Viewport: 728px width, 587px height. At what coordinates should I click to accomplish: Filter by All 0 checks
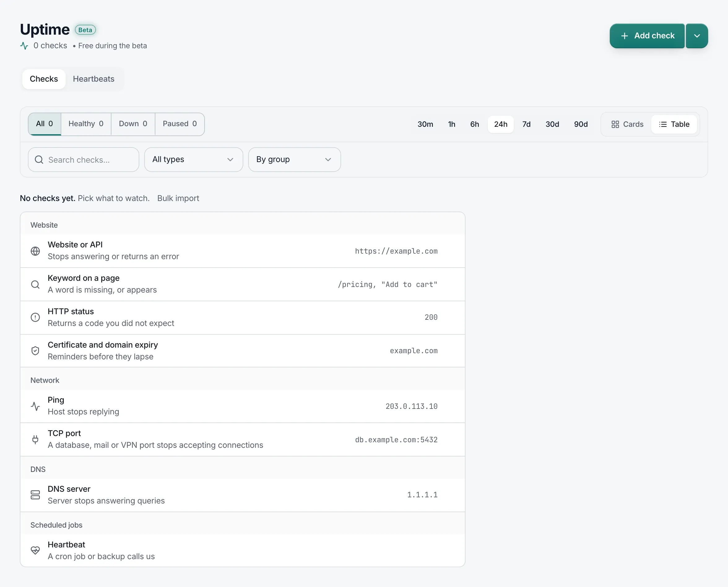click(44, 124)
